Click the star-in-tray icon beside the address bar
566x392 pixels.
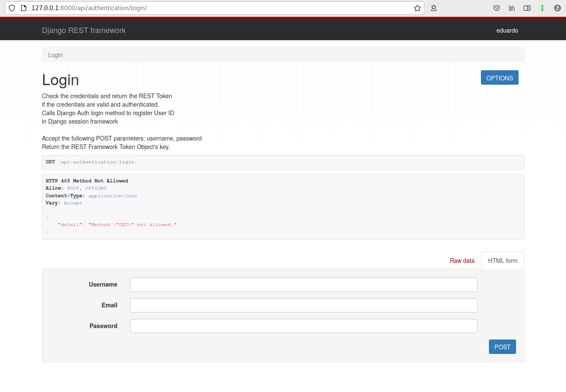pyautogui.click(x=433, y=8)
